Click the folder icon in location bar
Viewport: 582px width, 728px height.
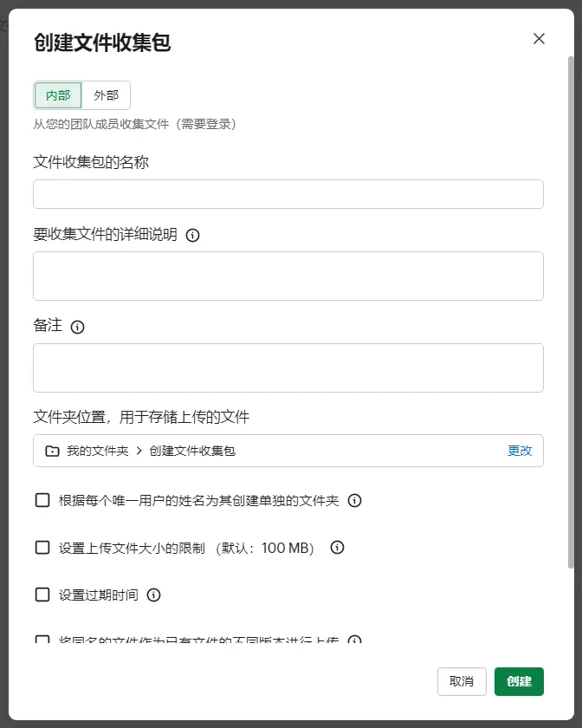tap(52, 451)
